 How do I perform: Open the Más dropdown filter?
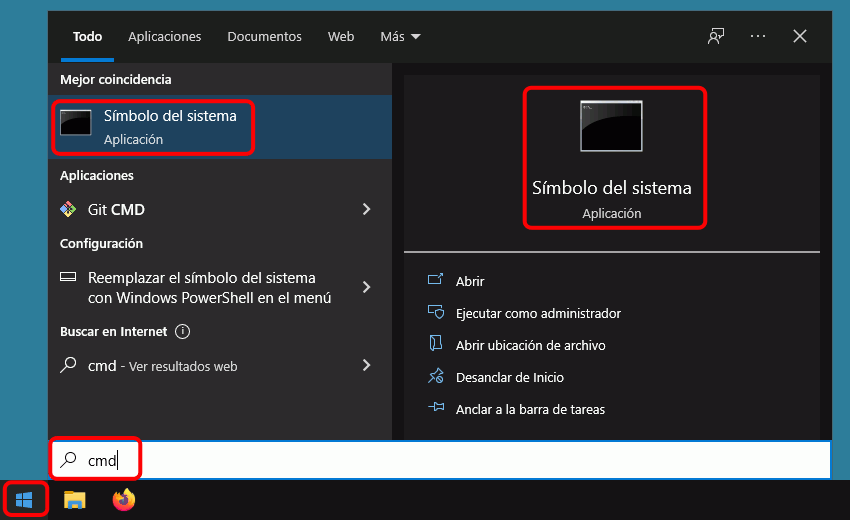click(x=400, y=36)
